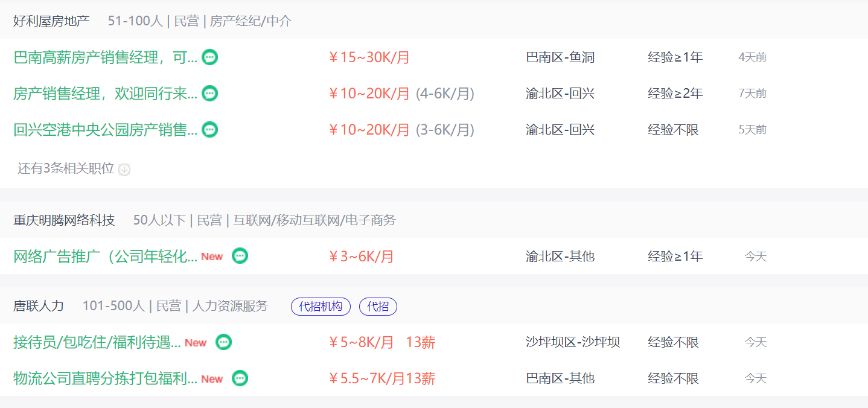View 接待员/包吃住/福利待遇 job posting
This screenshot has height=408, width=868.
coord(97,342)
